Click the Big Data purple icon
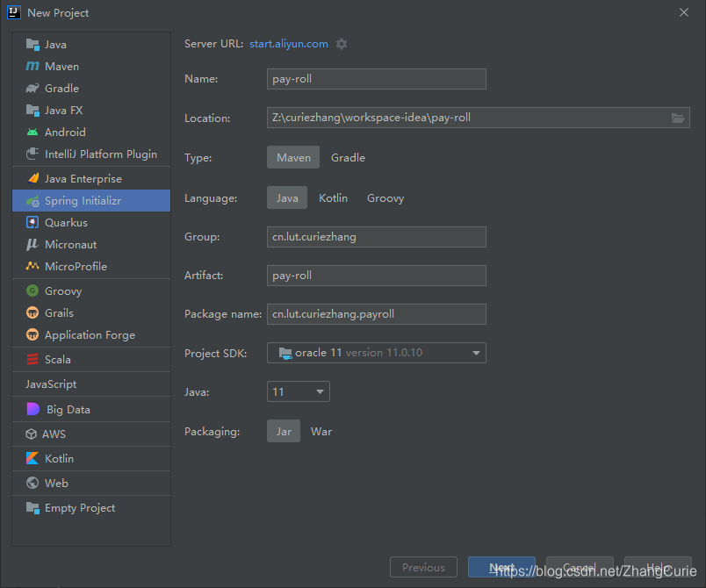The image size is (706, 588). (32, 409)
